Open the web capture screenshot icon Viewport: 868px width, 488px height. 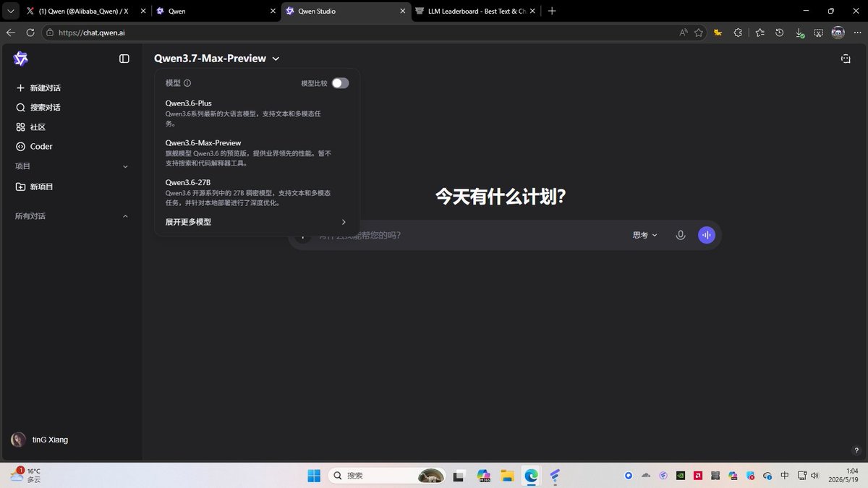pos(819,33)
